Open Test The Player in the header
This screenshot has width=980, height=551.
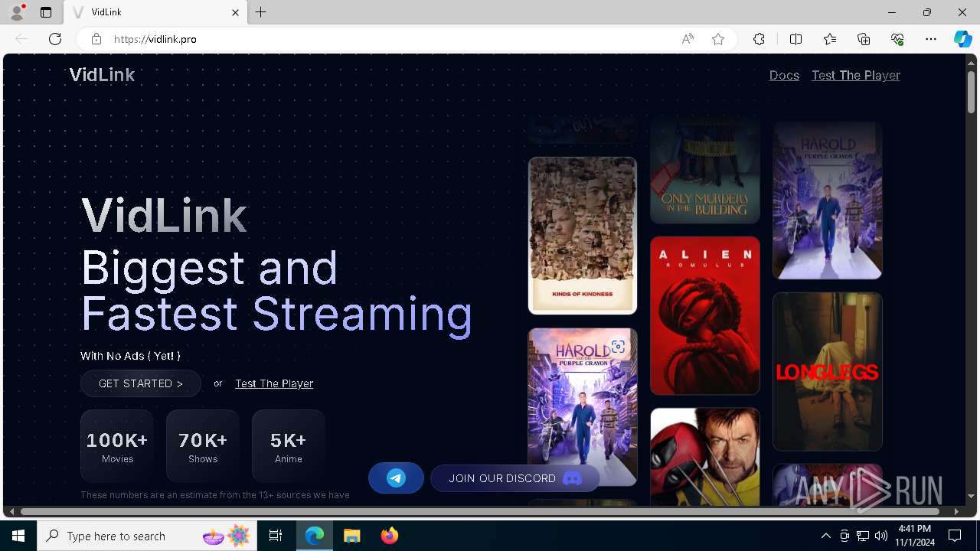point(856,75)
